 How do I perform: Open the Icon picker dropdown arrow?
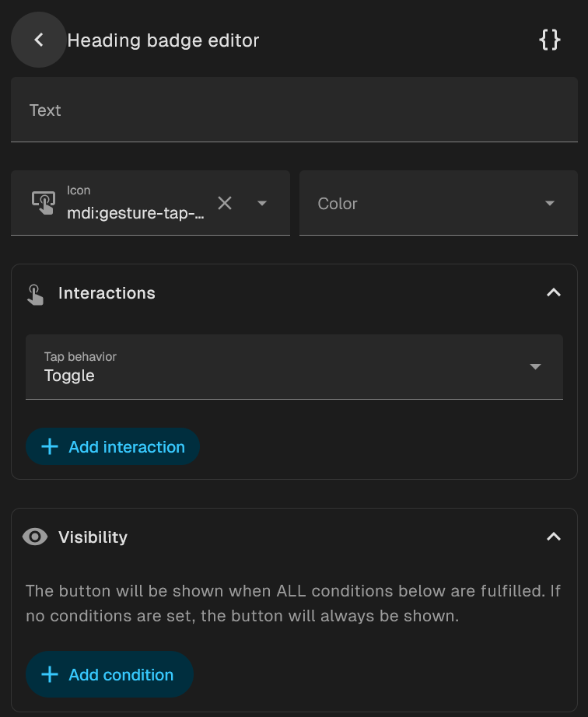tap(262, 203)
